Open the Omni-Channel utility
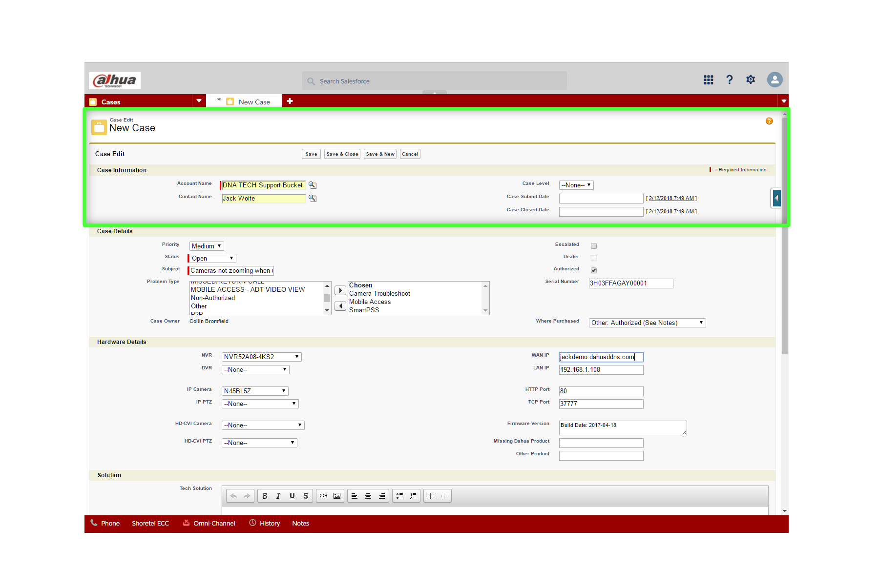This screenshot has height=588, width=879. 209,523
